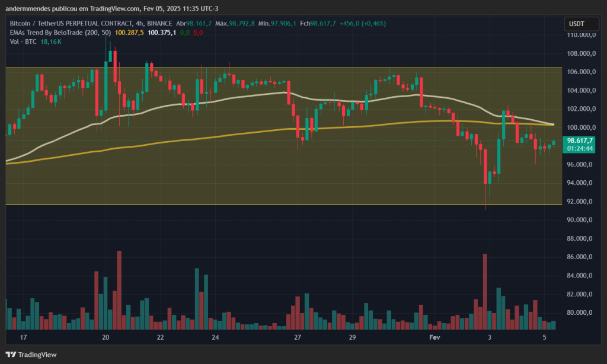Click date label 24 on time axis
The image size is (607, 364).
(x=215, y=337)
